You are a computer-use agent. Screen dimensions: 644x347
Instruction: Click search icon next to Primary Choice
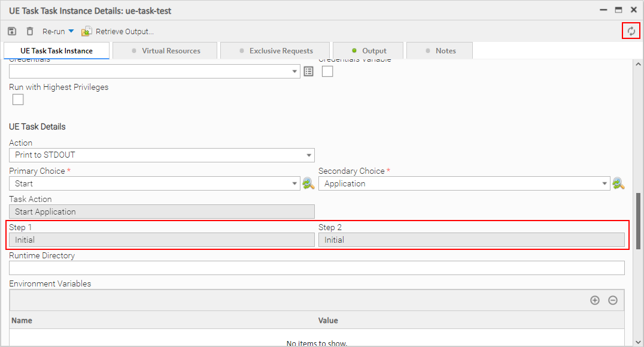pyautogui.click(x=308, y=183)
